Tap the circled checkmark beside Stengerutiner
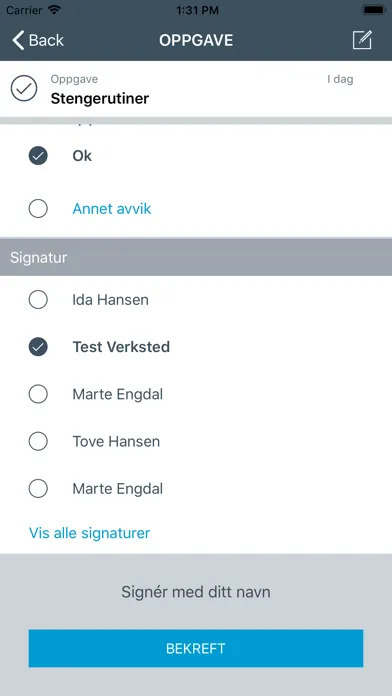Screen dimensions: 392x696 [24, 88]
